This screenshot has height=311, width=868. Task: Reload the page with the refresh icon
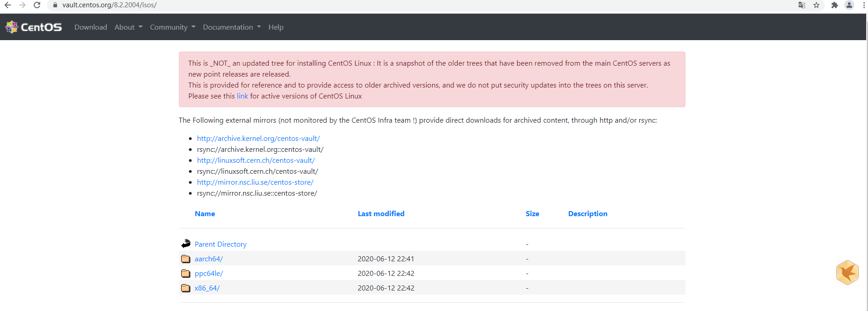[x=37, y=5]
